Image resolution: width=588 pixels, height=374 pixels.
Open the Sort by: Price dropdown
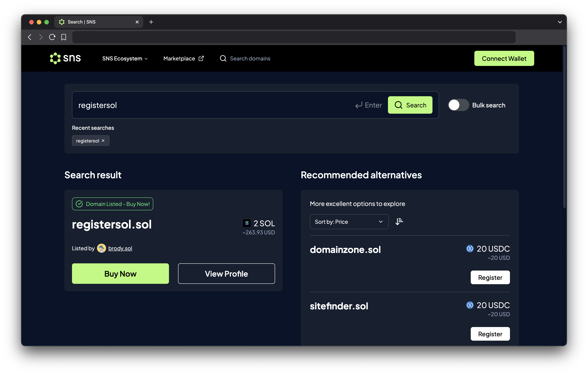[349, 221]
